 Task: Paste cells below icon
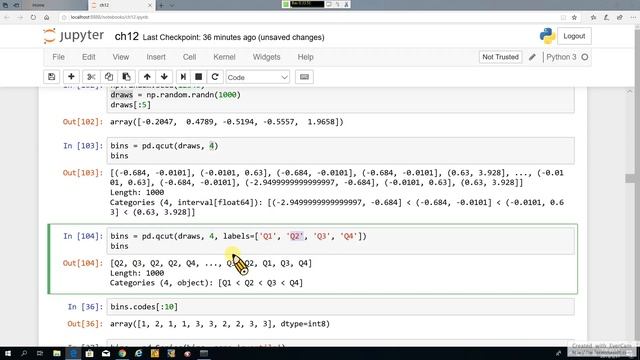pos(127,77)
